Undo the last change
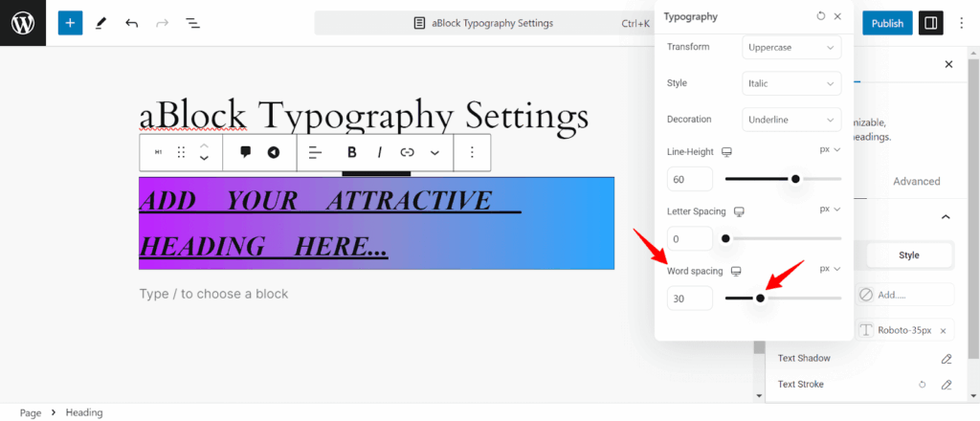Screen dimensions: 980x421 [x=131, y=23]
